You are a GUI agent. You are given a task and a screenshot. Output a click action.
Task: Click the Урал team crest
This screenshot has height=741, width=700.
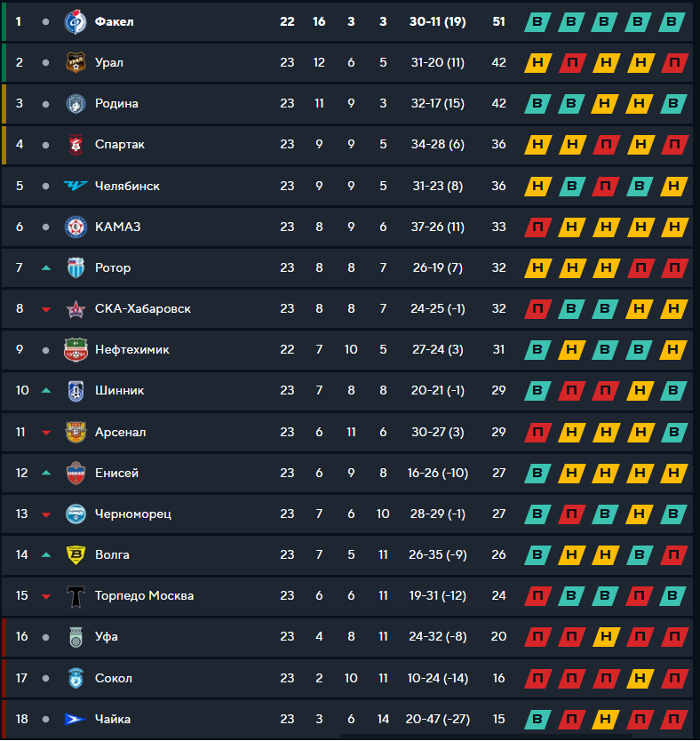point(75,62)
